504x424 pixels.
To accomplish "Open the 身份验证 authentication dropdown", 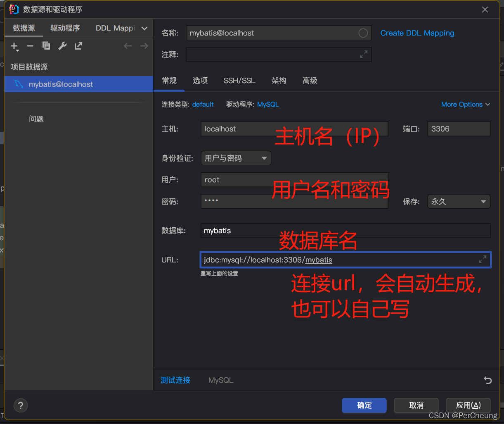I will point(236,158).
